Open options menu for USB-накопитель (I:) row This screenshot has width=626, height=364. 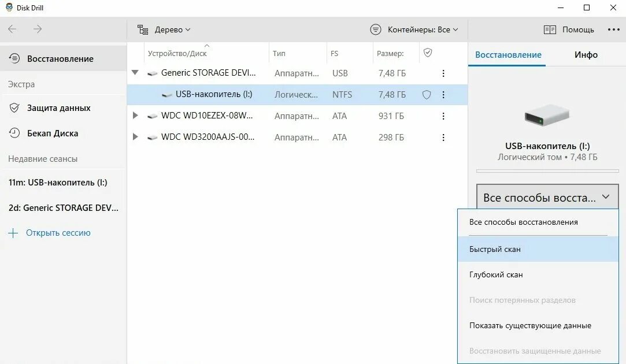(443, 95)
